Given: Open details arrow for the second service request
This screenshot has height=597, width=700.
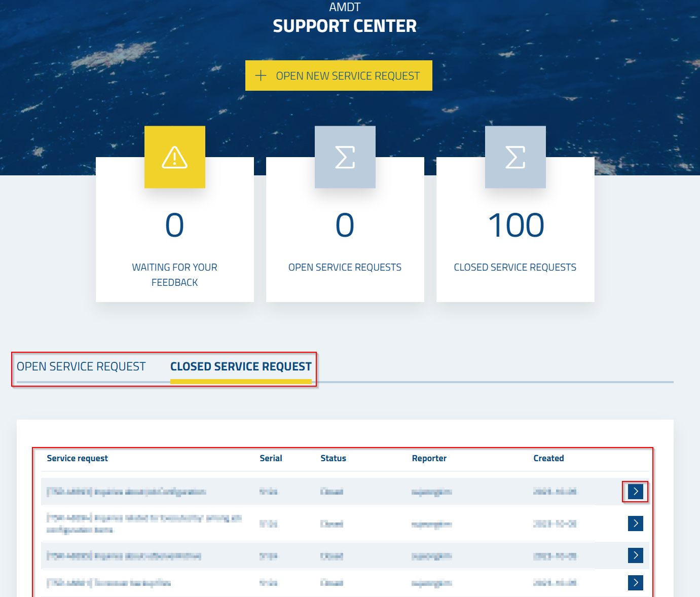Looking at the screenshot, I should tap(635, 523).
